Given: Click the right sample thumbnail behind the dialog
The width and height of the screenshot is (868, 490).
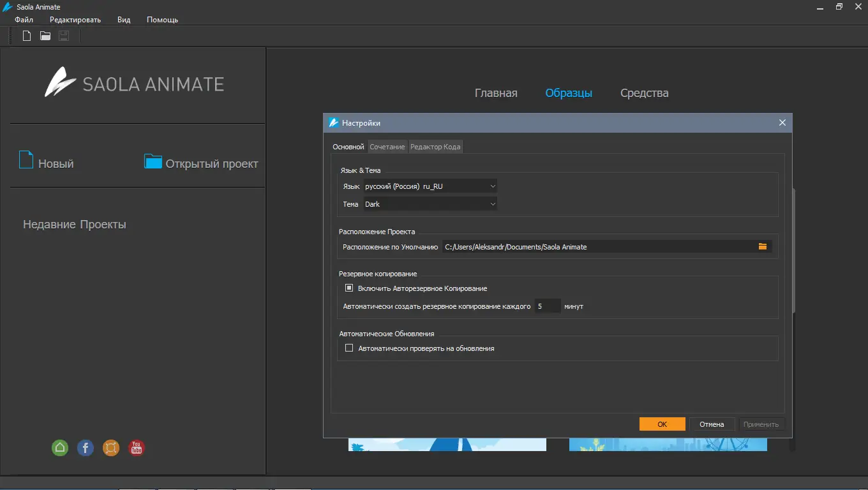Looking at the screenshot, I should pyautogui.click(x=668, y=445).
